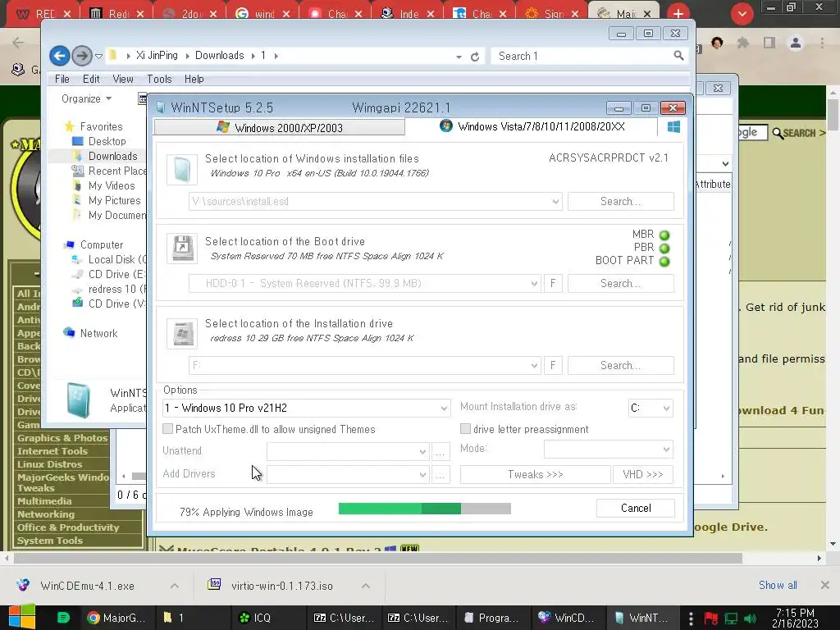Open the Tools menu in Explorer
Viewport: 840px width, 630px height.
click(159, 80)
